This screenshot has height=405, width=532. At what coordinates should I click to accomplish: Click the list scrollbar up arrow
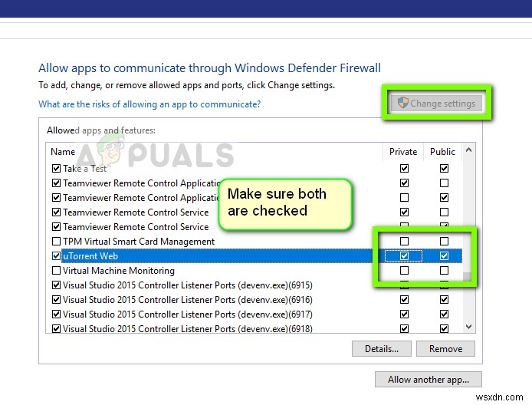468,150
